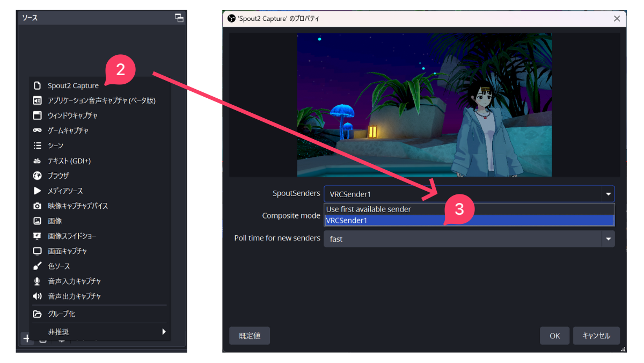The image size is (644, 363).
Task: Click the 音声出力キャプチャ speaker icon
Action: pos(37,296)
